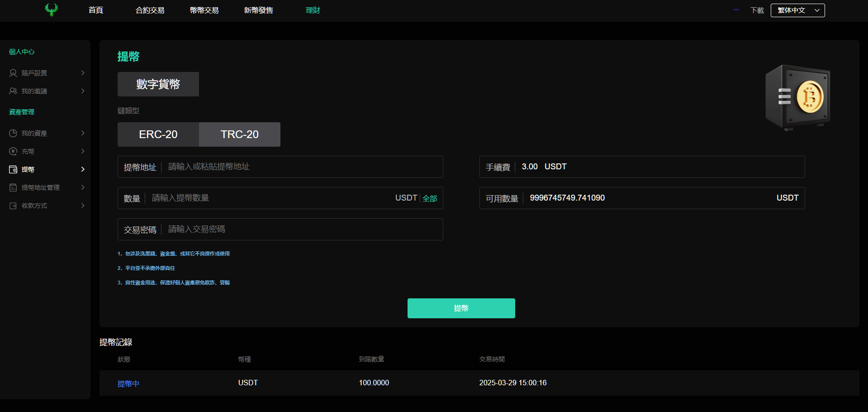Click the green bull logo icon
The height and width of the screenshot is (412, 868).
[52, 10]
